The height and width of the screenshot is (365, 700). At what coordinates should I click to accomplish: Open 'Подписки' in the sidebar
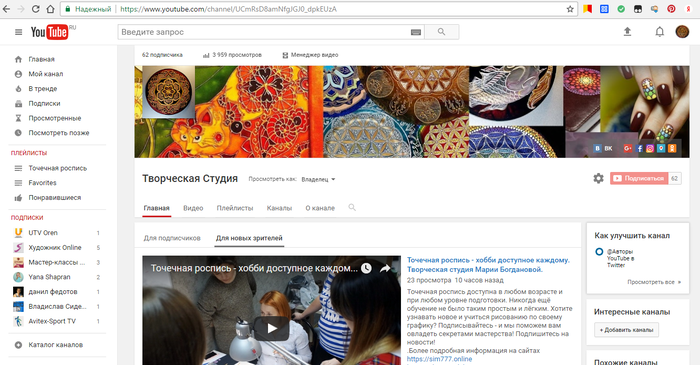coord(44,104)
